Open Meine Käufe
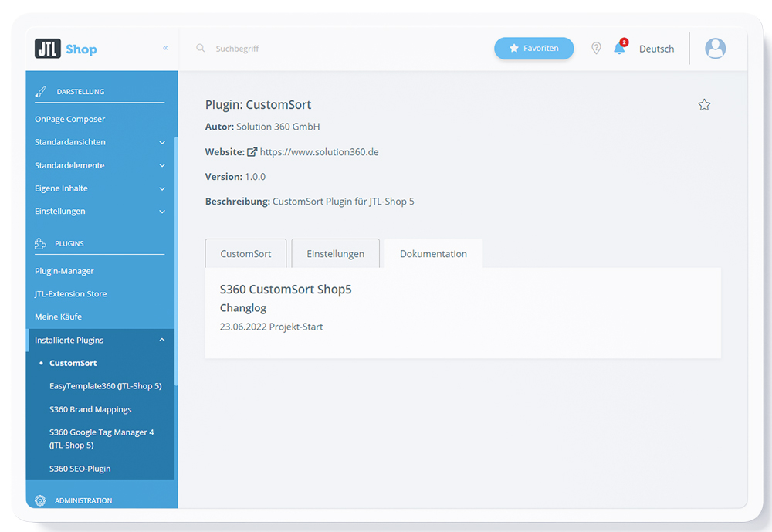 (x=58, y=317)
